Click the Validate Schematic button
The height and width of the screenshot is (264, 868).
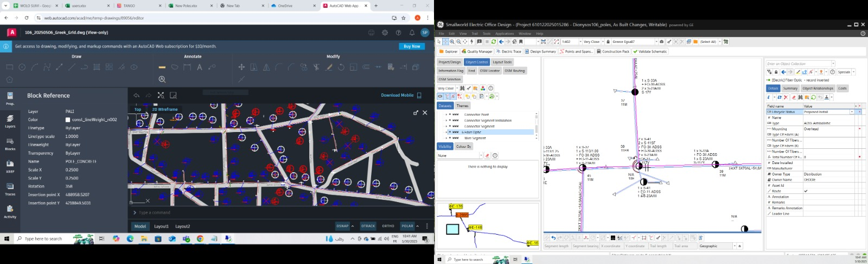click(650, 52)
